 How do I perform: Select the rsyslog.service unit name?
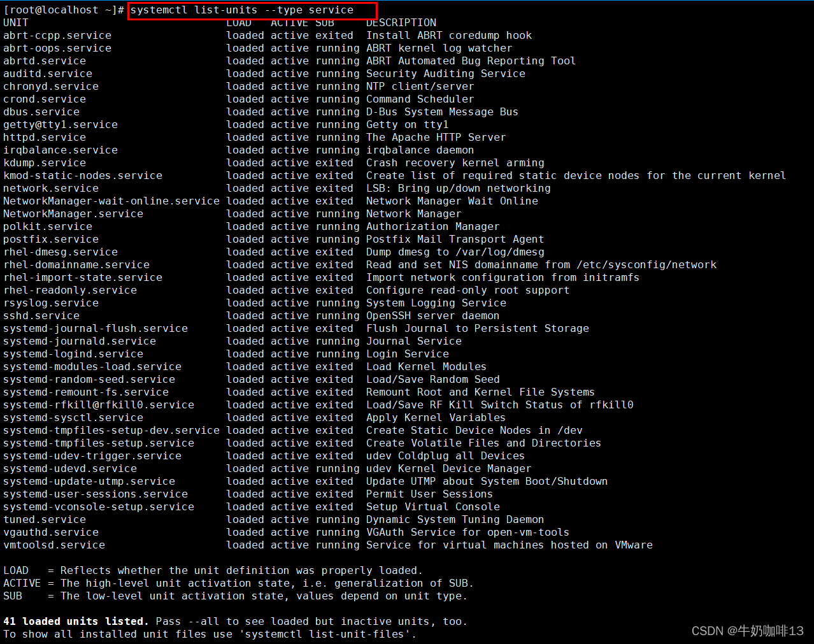51,303
